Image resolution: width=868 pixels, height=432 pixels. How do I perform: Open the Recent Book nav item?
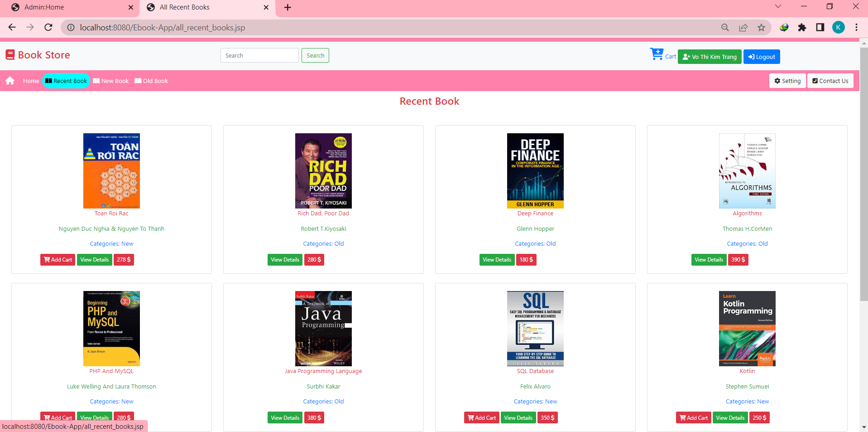point(66,81)
